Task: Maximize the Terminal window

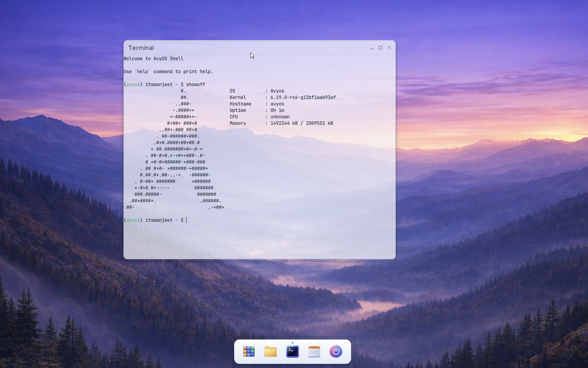Action: point(380,48)
